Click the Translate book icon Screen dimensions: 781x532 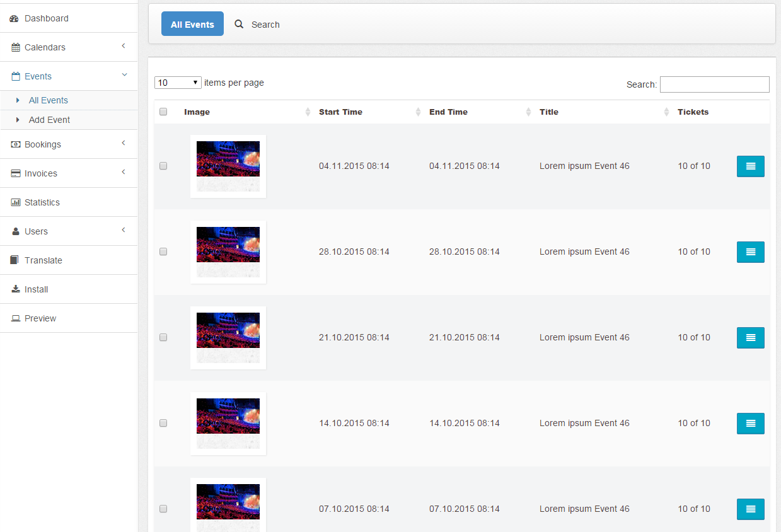14,260
